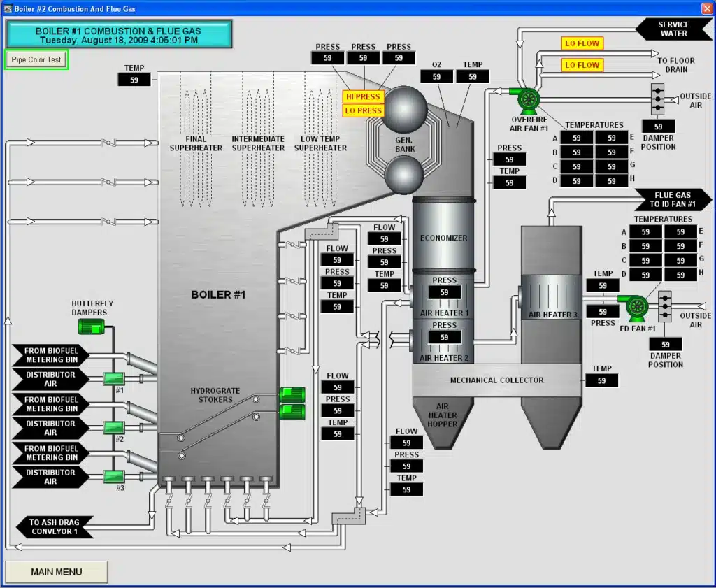
Task: Click FD fan Damper Position value
Action: tap(666, 344)
